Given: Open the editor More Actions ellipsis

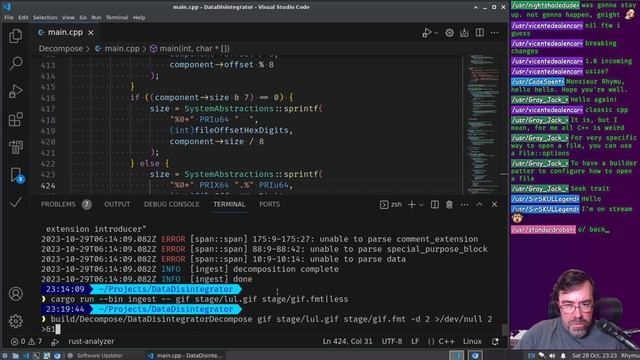Looking at the screenshot, I should [494, 33].
